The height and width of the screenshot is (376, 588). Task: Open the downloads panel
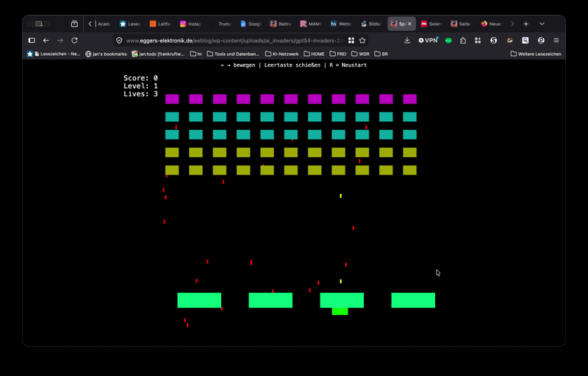(x=407, y=40)
